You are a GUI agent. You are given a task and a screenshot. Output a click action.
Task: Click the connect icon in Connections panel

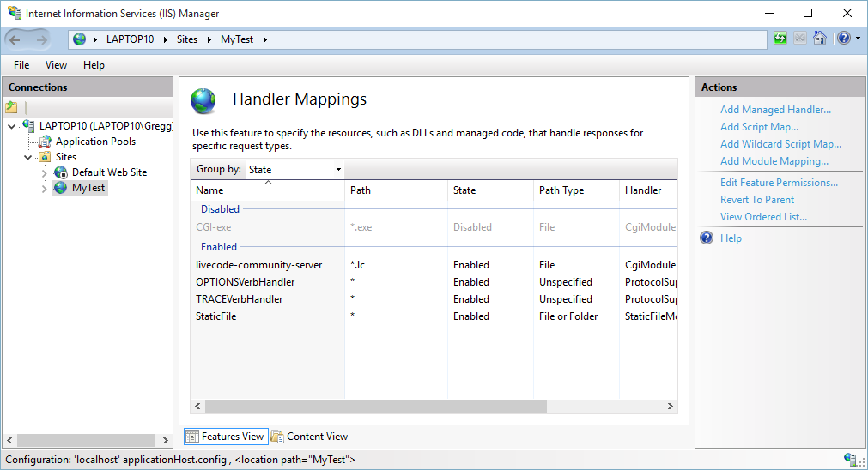[11, 107]
